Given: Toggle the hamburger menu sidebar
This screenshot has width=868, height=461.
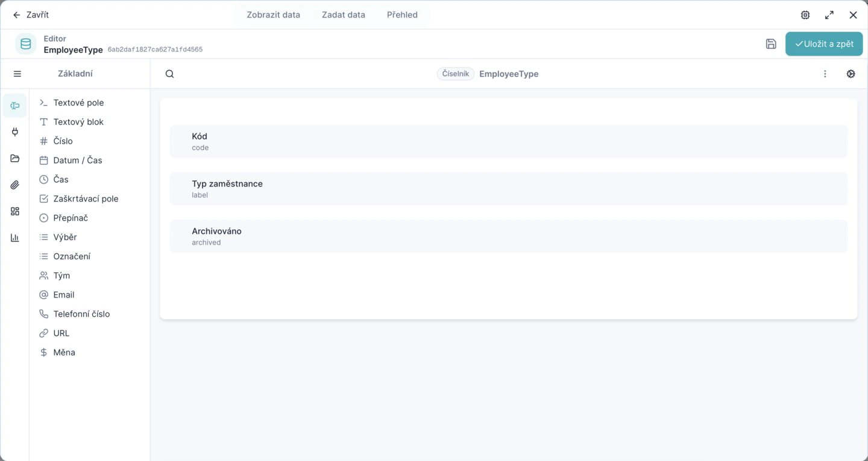Looking at the screenshot, I should click(x=17, y=74).
